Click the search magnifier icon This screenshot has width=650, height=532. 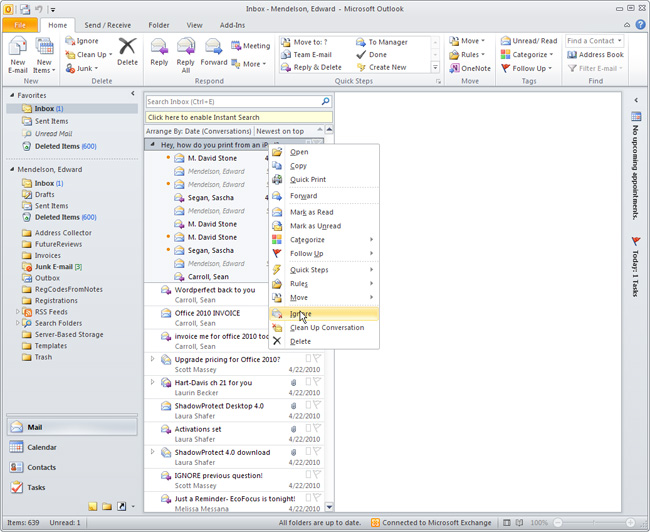point(325,101)
